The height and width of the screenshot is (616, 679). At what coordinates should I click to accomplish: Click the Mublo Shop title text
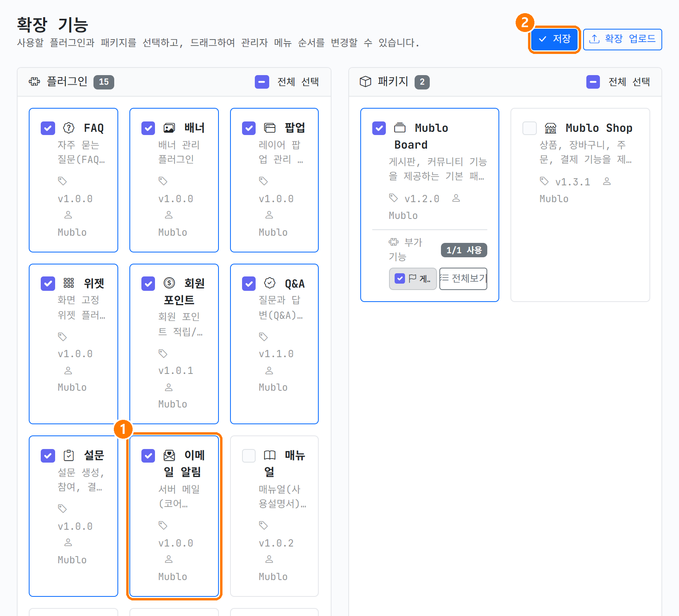[x=599, y=128]
